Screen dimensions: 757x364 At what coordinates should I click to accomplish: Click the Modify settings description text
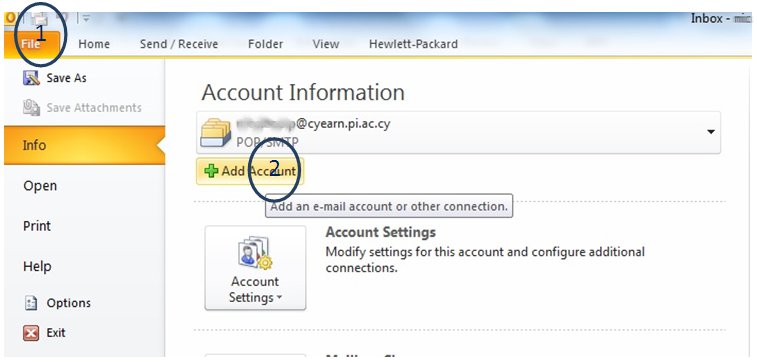(485, 260)
